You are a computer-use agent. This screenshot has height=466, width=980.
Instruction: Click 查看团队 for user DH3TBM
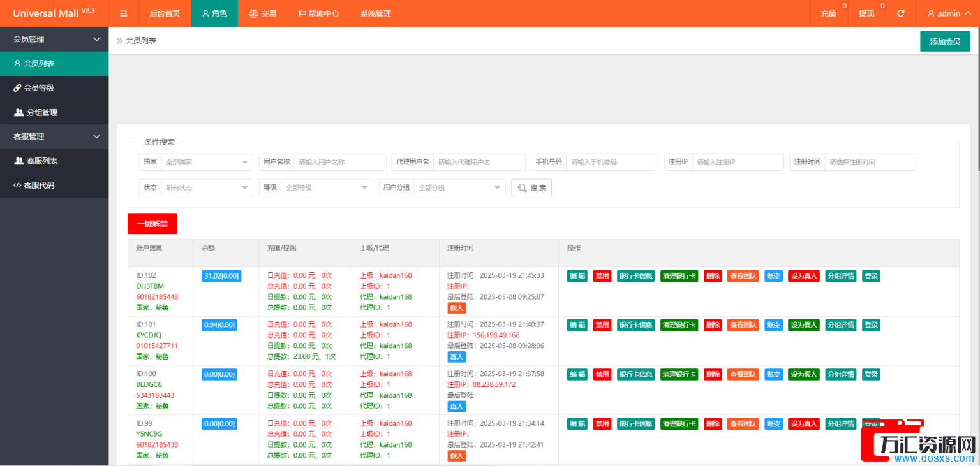point(743,276)
